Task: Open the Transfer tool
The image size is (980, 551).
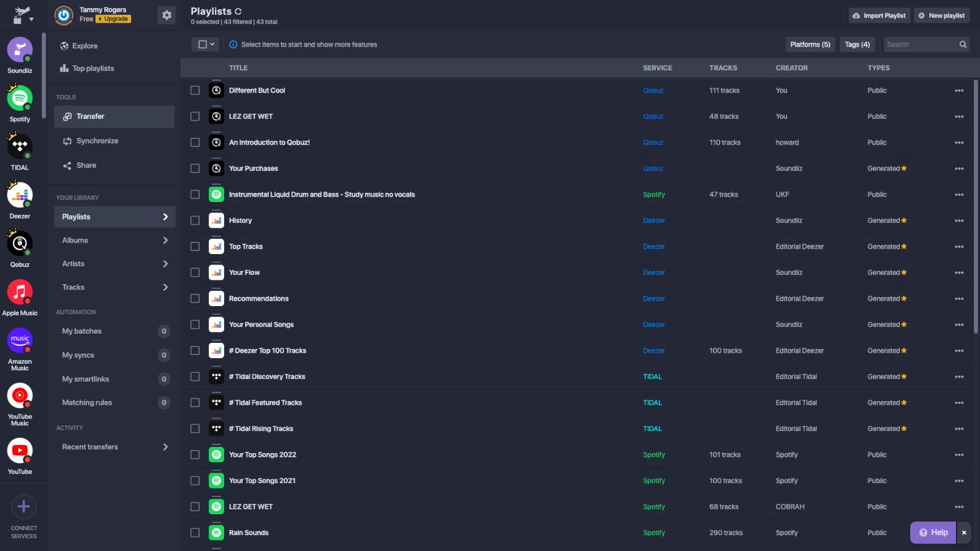Action: coord(115,116)
